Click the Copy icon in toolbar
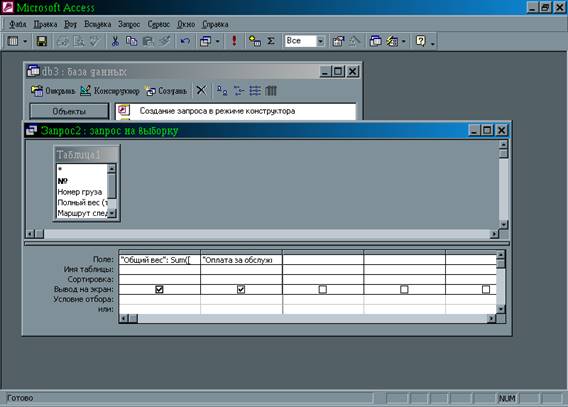The image size is (568, 407). pyautogui.click(x=131, y=41)
